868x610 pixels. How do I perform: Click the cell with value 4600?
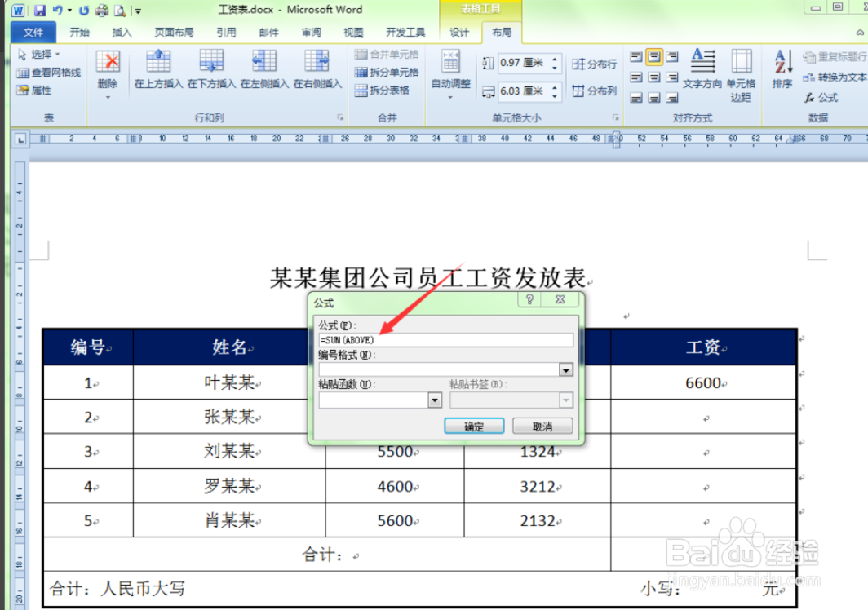point(395,487)
